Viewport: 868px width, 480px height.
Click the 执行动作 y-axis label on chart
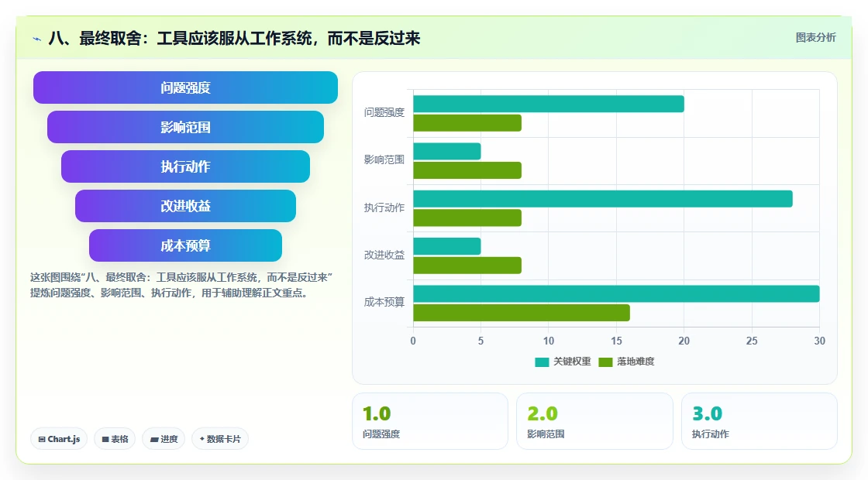pos(384,208)
